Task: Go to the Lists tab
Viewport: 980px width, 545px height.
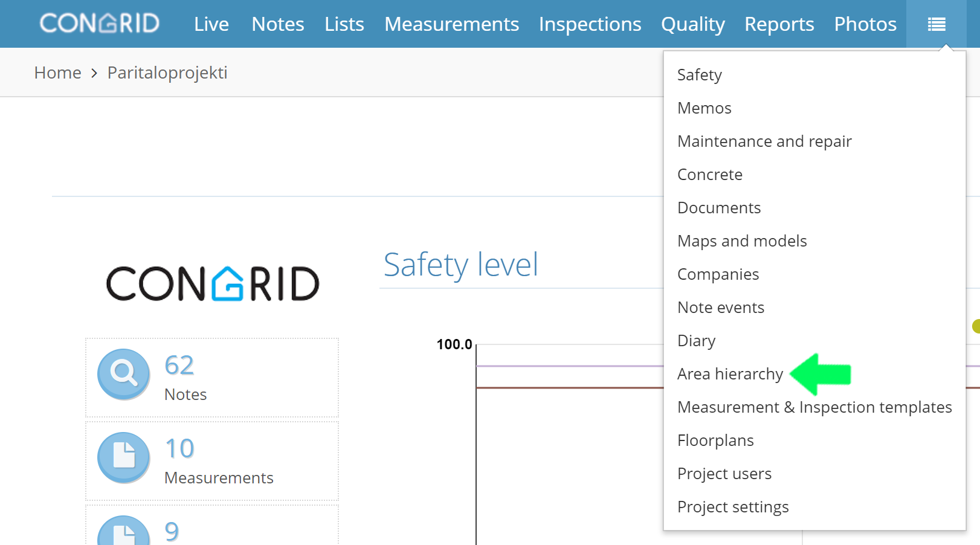Action: [x=344, y=24]
